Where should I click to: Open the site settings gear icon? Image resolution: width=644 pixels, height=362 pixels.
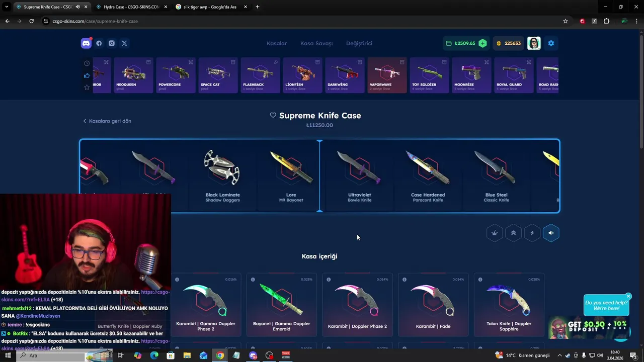click(x=551, y=43)
